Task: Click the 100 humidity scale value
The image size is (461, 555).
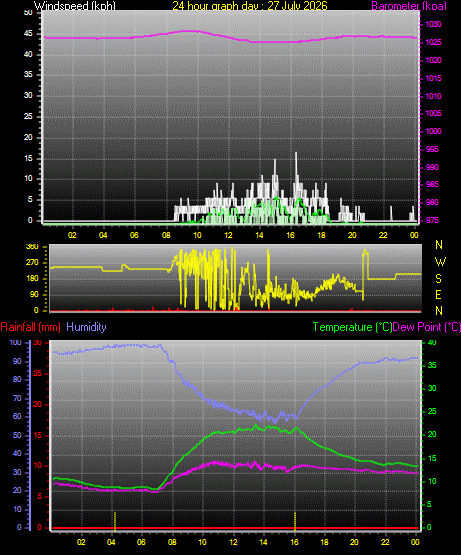Action: pos(15,342)
